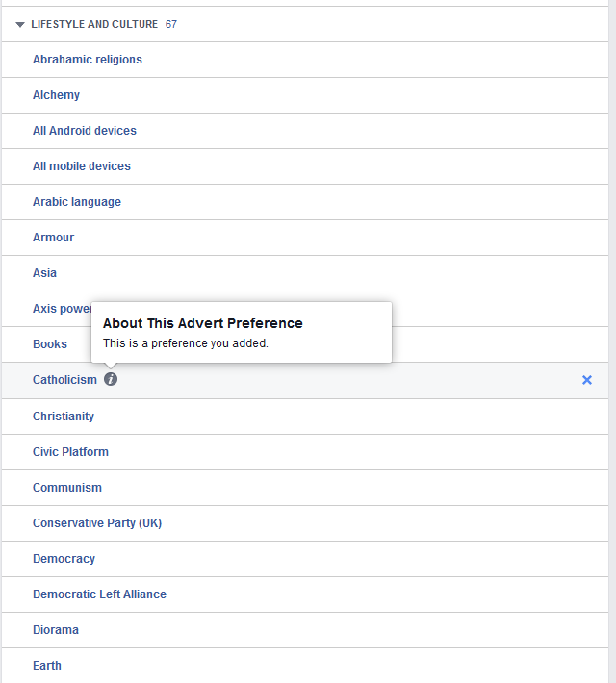
Task: Remove Catholicism preference with the X icon
Action: [x=587, y=380]
